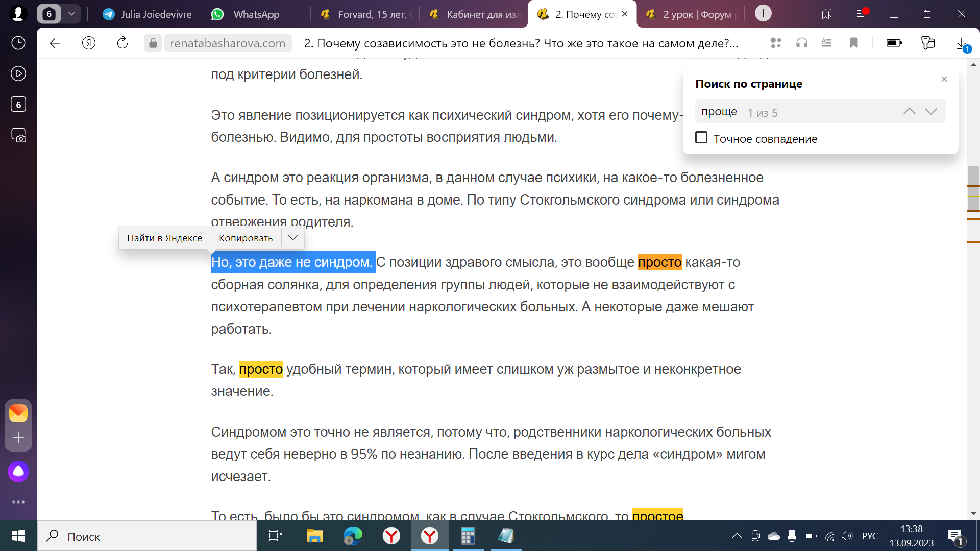Enable the Точное совпадение checkbox
Viewport: 980px width, 551px height.
point(701,138)
